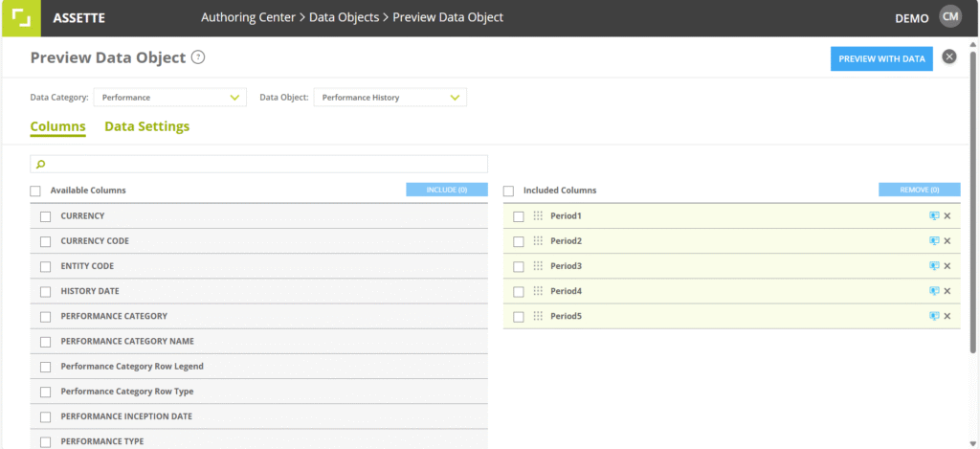
Task: Check the CURRENCY column checkbox
Action: (x=45, y=216)
